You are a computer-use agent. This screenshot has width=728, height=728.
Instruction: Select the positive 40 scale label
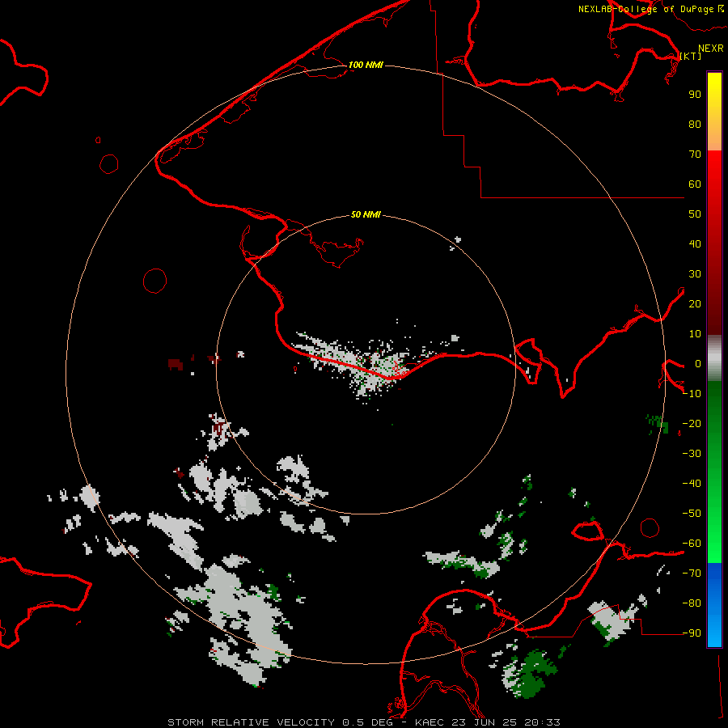pos(695,244)
